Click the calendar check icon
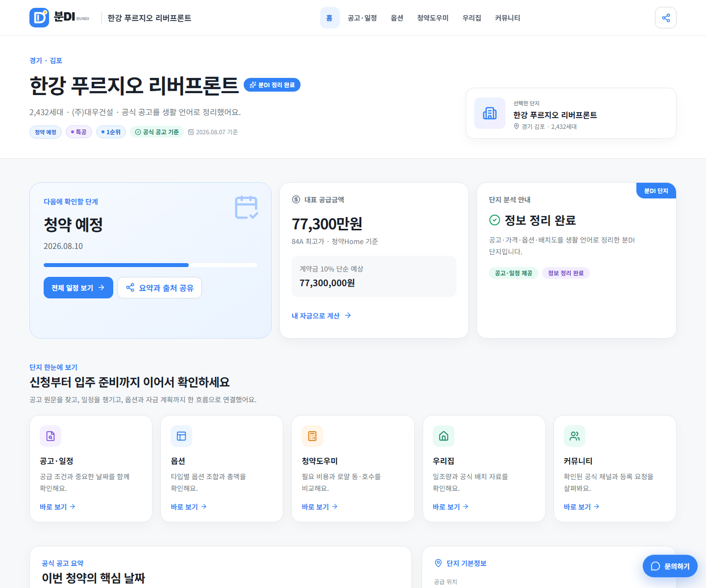This screenshot has width=706, height=588. point(247,207)
